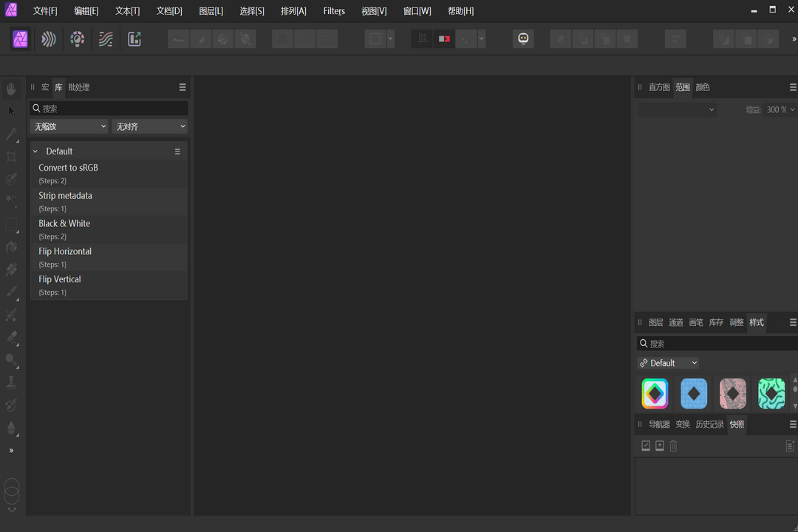Open the Tone Mapping persona

click(105, 38)
